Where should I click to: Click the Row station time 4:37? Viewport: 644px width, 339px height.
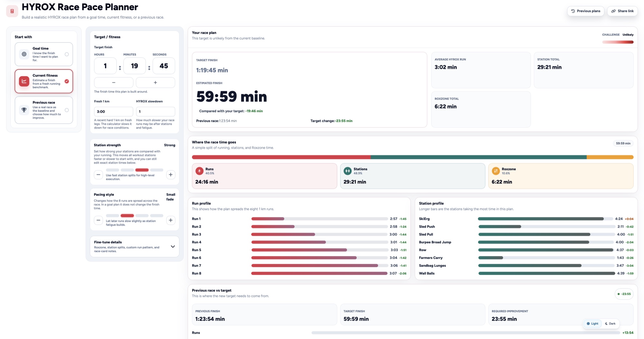coord(620,250)
